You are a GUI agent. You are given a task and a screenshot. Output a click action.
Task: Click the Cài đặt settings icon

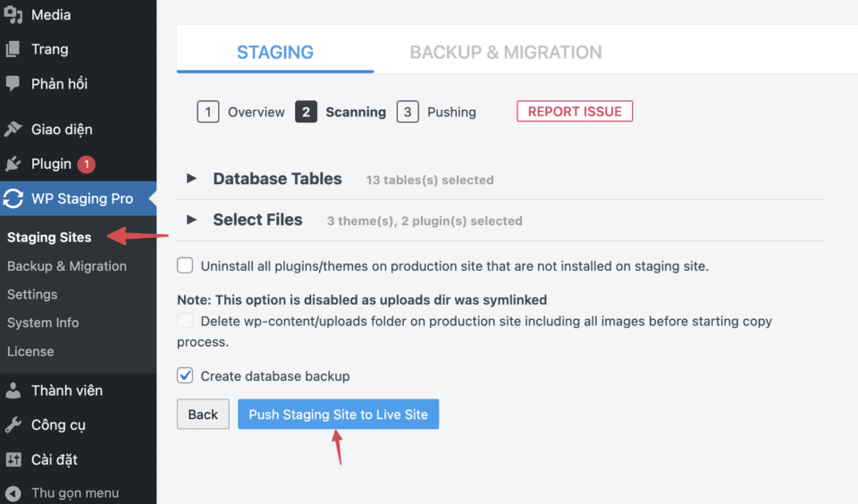[13, 459]
